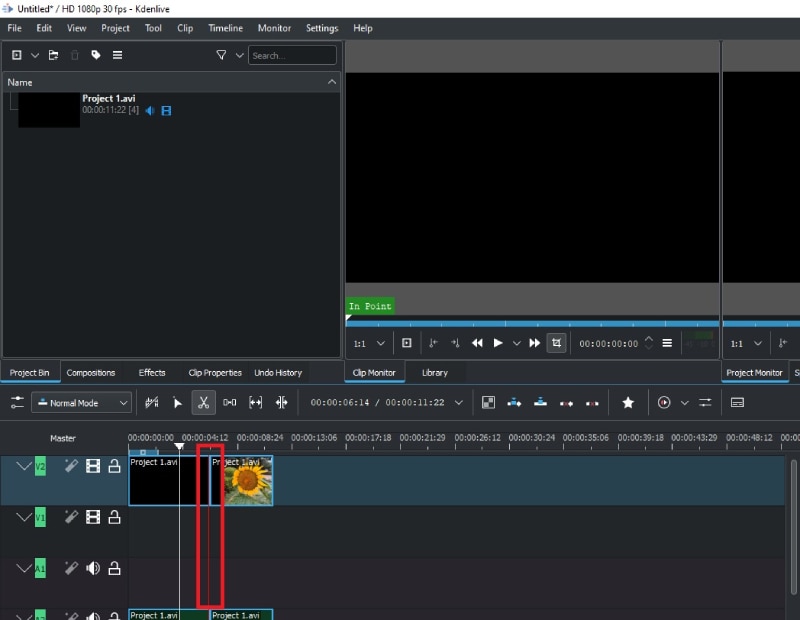800x620 pixels.
Task: Click Lift Timeline Zone icon
Action: pos(592,403)
